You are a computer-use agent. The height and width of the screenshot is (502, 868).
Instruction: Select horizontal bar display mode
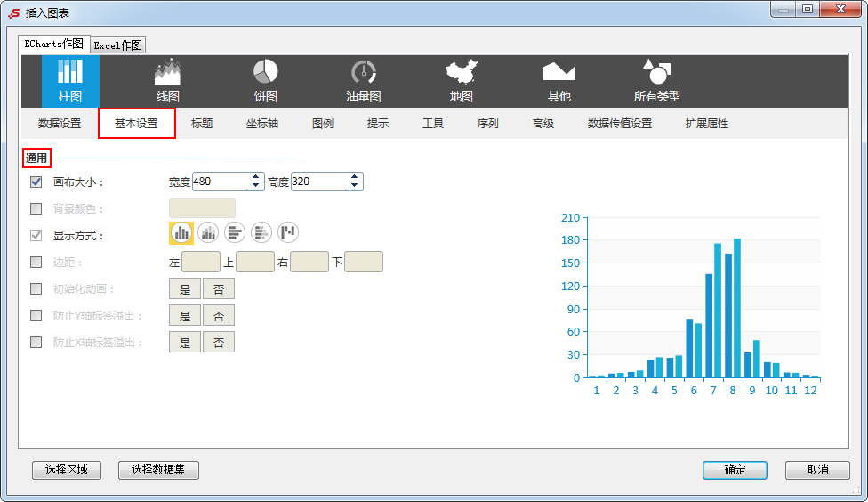point(235,232)
